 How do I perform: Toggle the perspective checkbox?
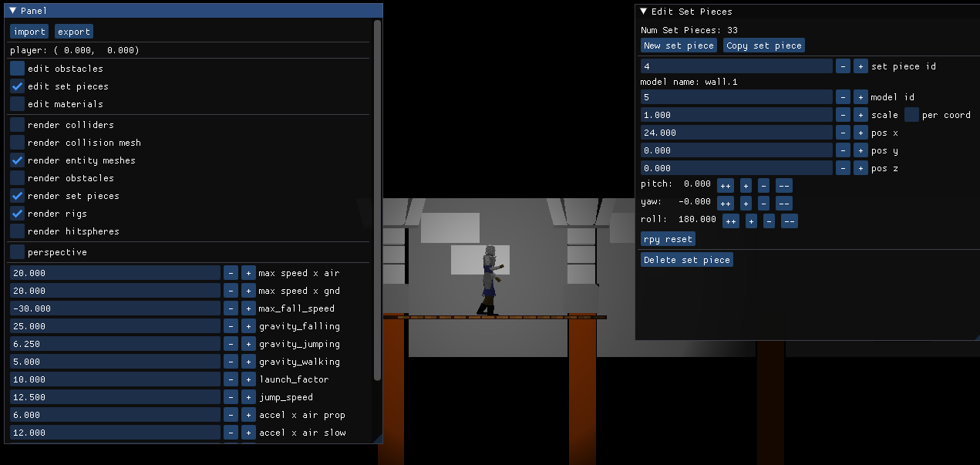pyautogui.click(x=17, y=252)
